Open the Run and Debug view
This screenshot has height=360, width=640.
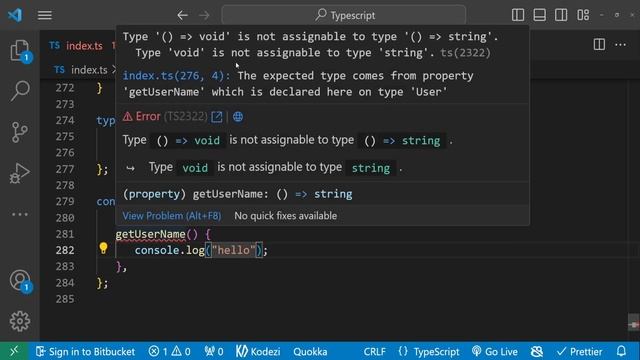point(20,173)
